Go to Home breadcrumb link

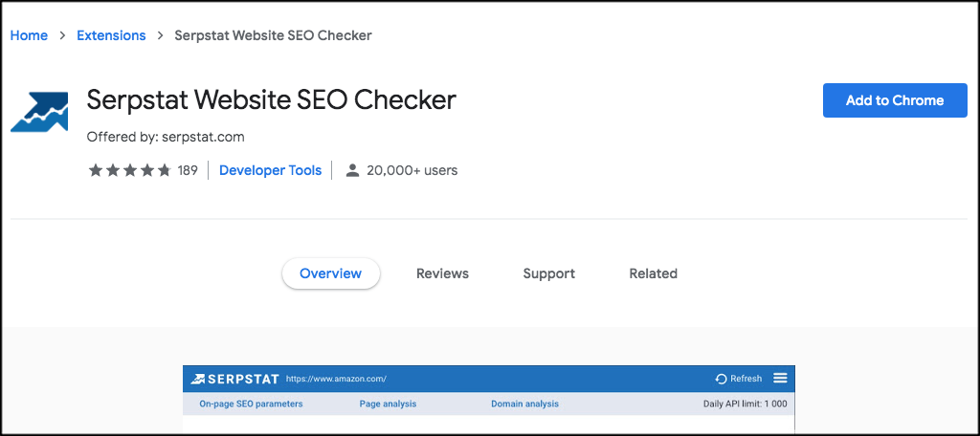(29, 35)
